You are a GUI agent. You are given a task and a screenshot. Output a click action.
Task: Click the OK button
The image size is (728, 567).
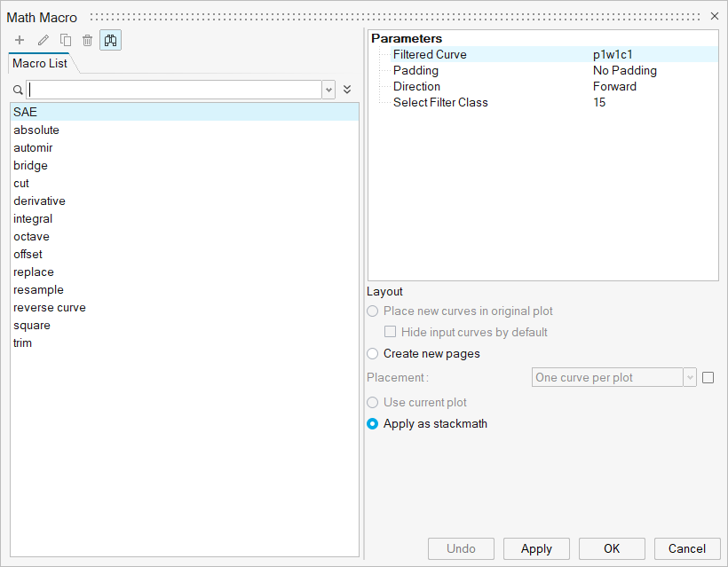(612, 548)
